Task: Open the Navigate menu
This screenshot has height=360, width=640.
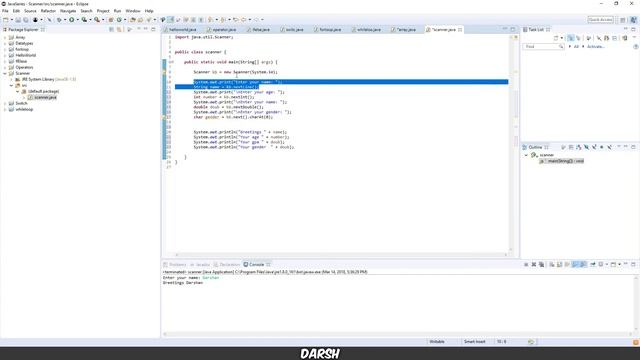Action: (x=68, y=11)
